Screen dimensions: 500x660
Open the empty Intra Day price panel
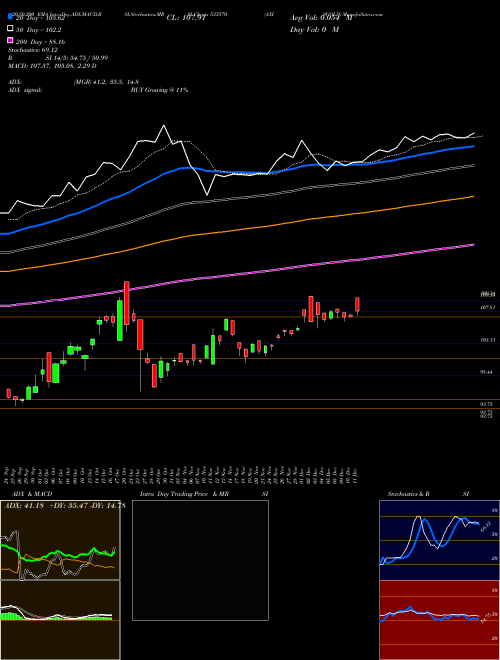200,560
